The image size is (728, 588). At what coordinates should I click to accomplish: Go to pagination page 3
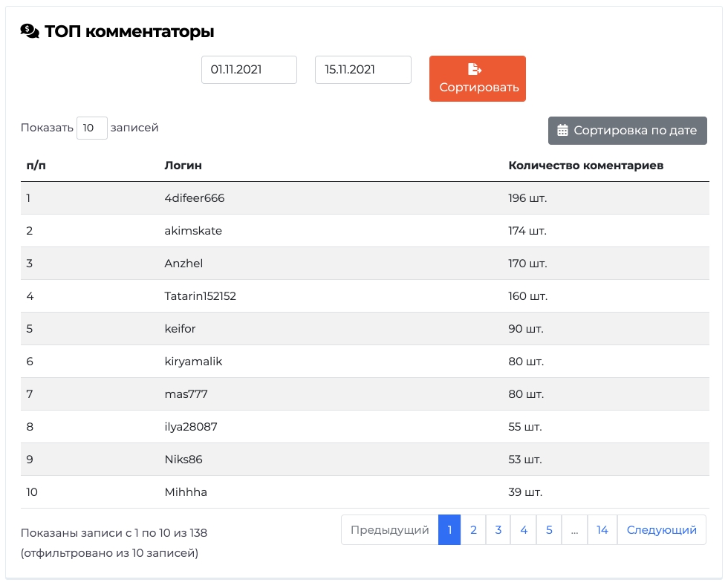(x=498, y=529)
